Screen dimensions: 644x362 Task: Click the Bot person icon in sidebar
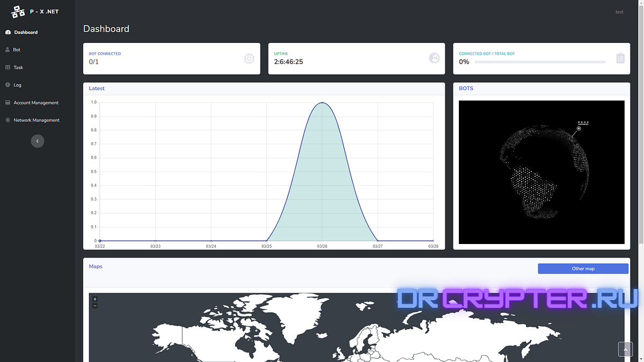[8, 49]
